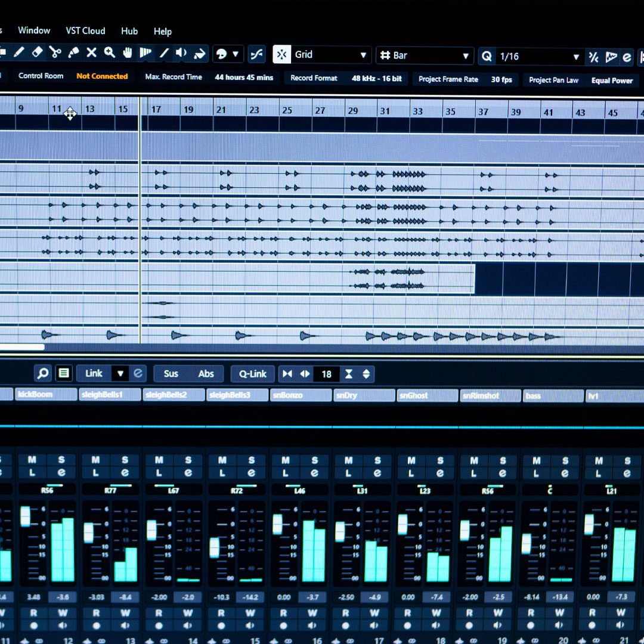The height and width of the screenshot is (644, 644).
Task: Open the Window menu
Action: tap(34, 30)
